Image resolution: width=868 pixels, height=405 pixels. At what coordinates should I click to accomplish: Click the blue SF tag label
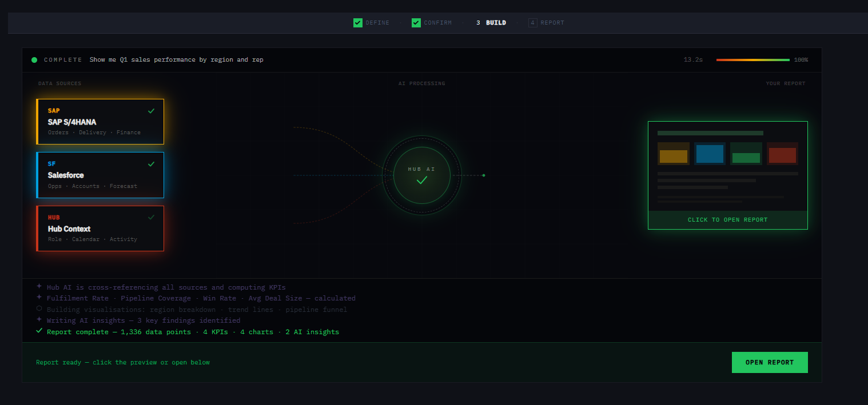52,164
